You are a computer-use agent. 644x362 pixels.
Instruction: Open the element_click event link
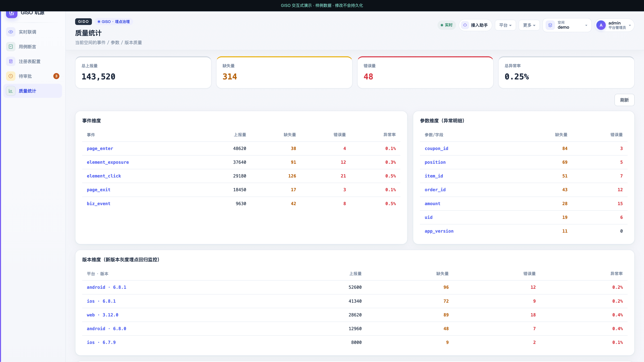click(x=104, y=176)
